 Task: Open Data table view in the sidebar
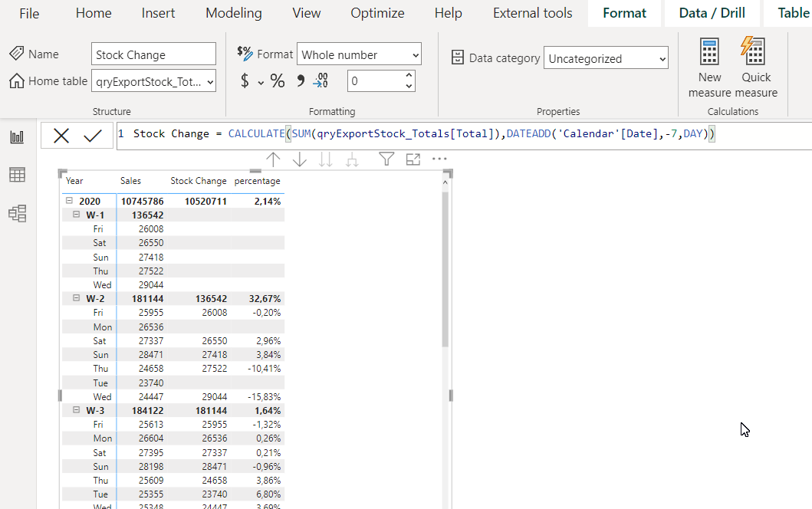(x=17, y=175)
